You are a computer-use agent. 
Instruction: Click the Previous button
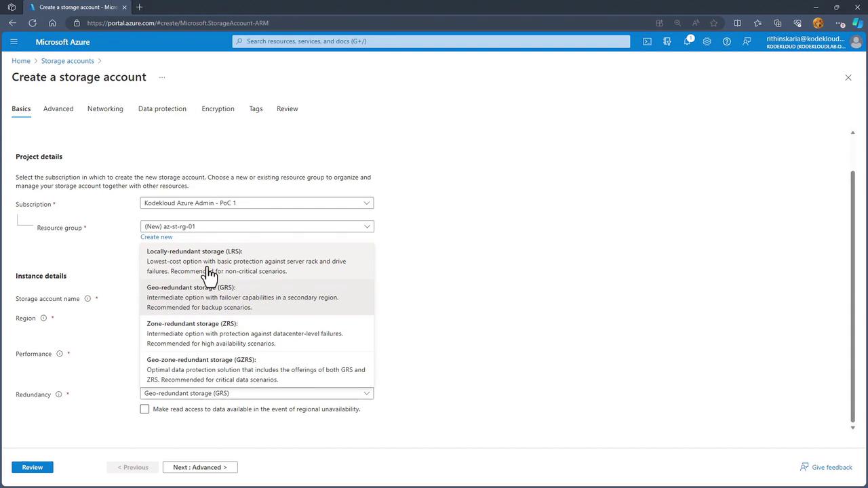pyautogui.click(x=133, y=467)
